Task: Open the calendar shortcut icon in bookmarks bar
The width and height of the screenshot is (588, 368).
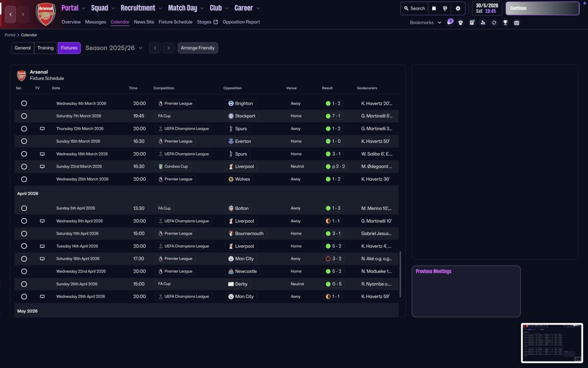Action: tap(516, 23)
